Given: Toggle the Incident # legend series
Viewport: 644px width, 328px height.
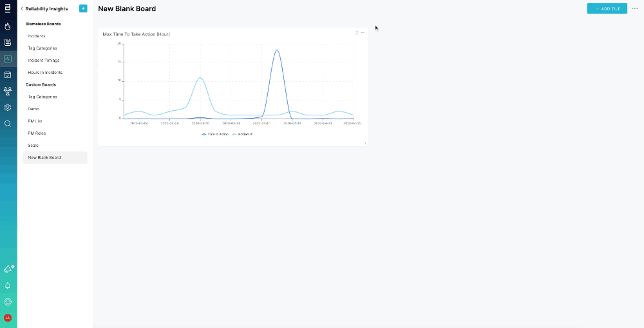Looking at the screenshot, I should [242, 135].
